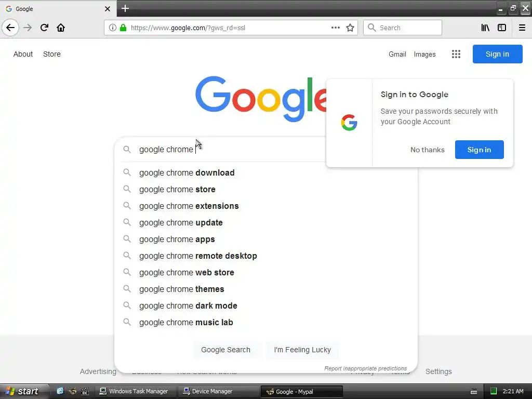The image size is (532, 399).
Task: Select suggestion 'google chrome web store'
Action: (x=266, y=272)
